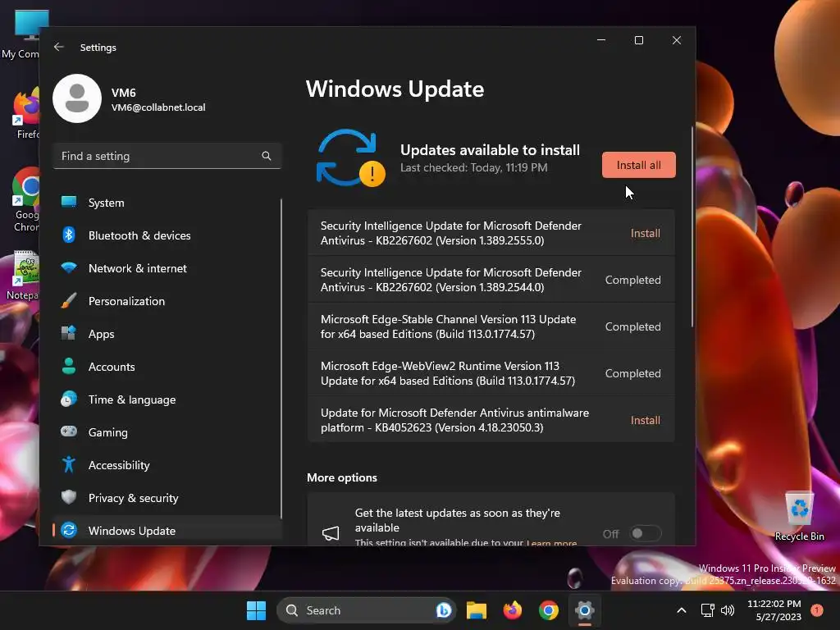Screen dimensions: 840x630
Task: Click the search magnifier in Find a setting
Action: coord(267,156)
